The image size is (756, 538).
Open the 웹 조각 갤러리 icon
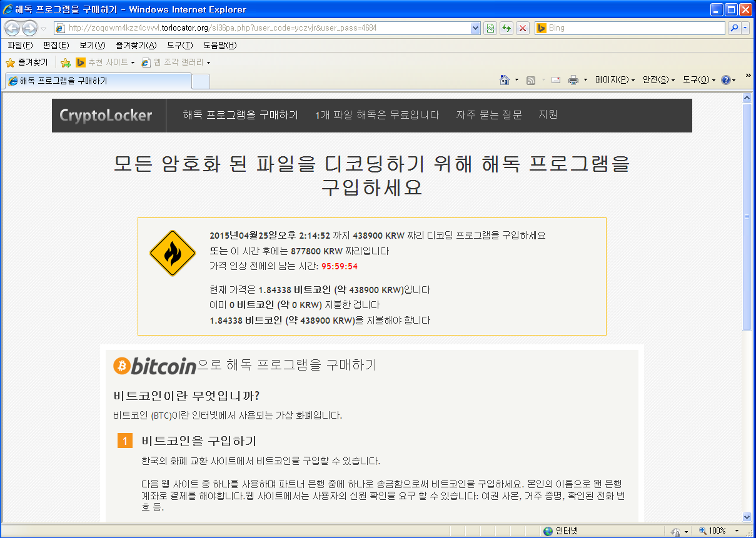pos(146,62)
